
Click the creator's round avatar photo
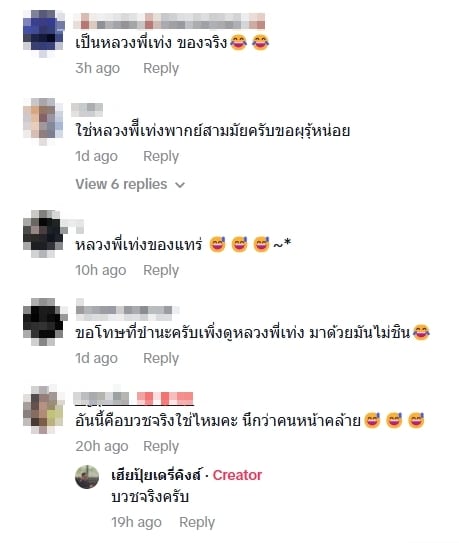[87, 477]
